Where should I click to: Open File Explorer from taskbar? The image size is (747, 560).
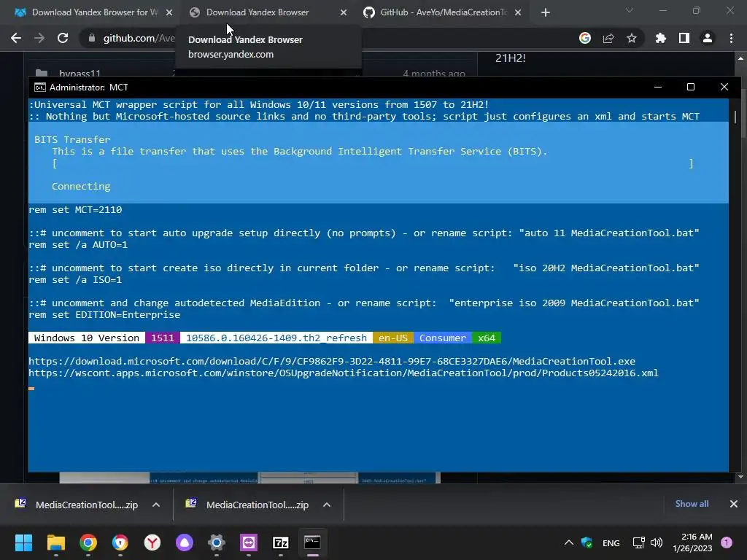point(55,542)
